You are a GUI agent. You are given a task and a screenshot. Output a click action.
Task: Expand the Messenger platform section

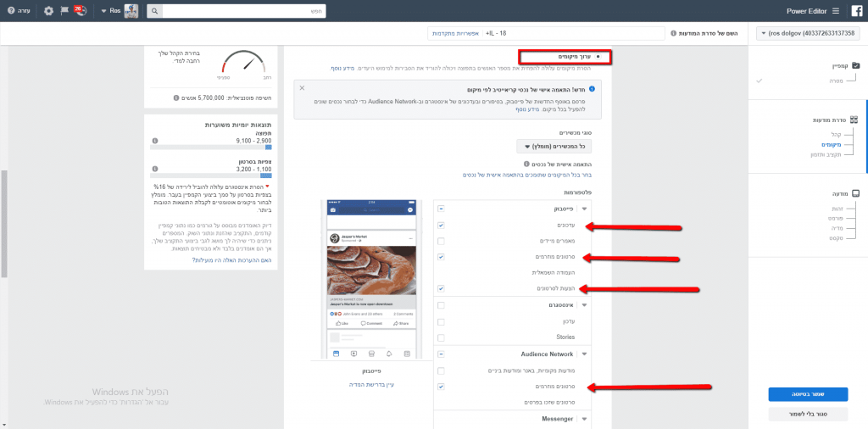point(584,419)
